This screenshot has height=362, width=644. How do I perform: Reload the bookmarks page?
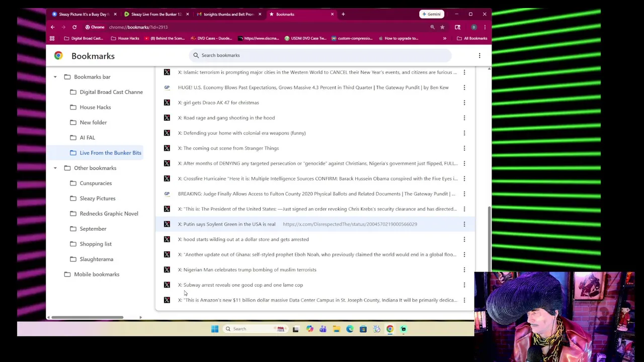coord(74,27)
